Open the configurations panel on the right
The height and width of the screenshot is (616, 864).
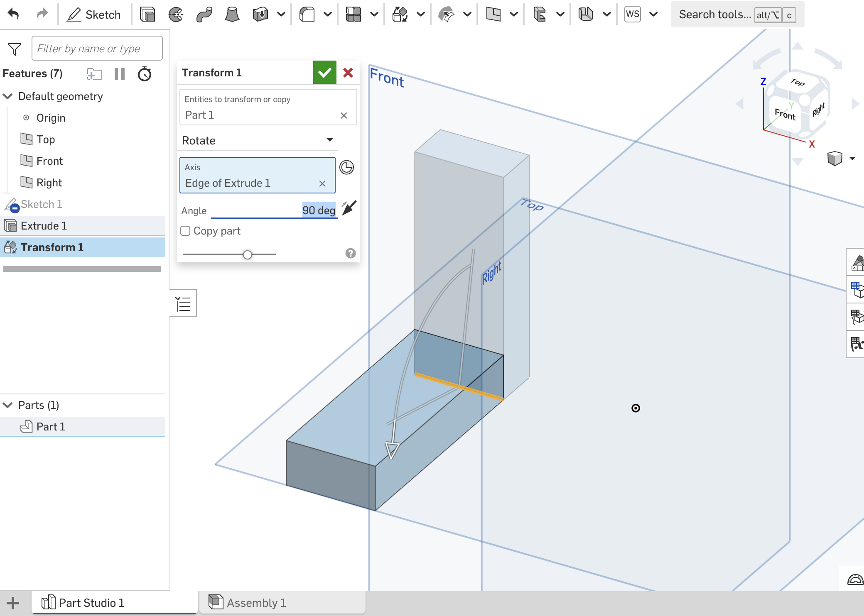click(857, 291)
